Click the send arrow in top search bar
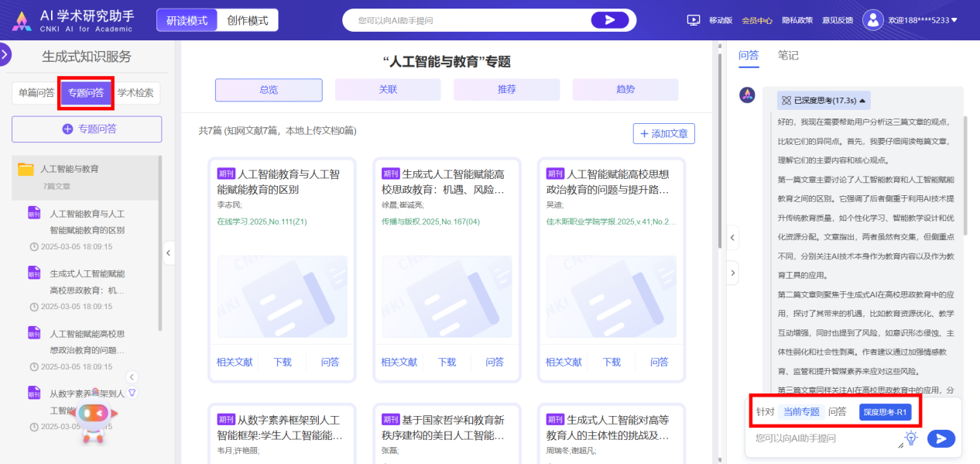Viewport: 980px width, 464px height. tap(609, 20)
